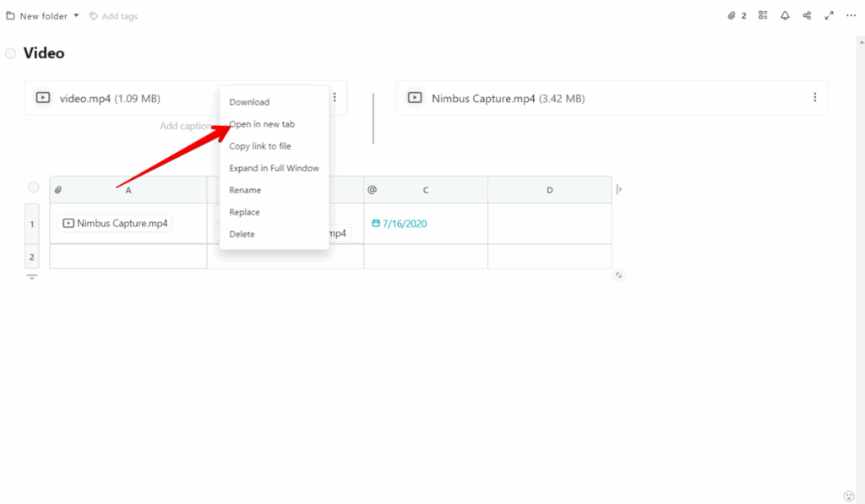Click the table resize handle at corner
865x504 pixels.
coord(618,274)
